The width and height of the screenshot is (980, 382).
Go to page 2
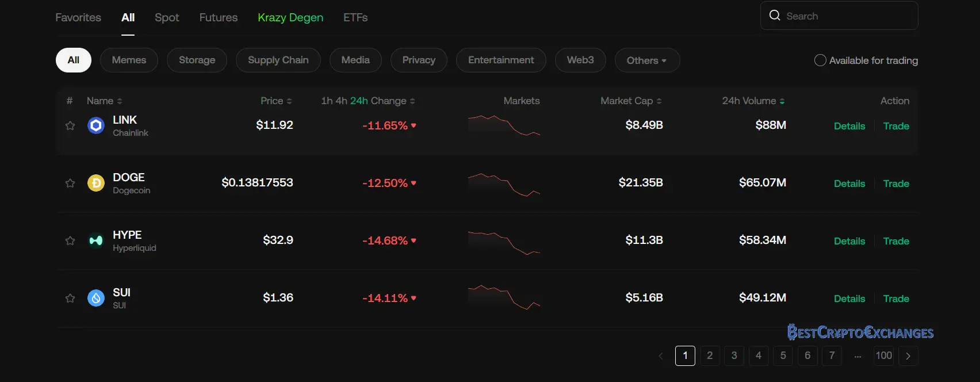pyautogui.click(x=710, y=356)
